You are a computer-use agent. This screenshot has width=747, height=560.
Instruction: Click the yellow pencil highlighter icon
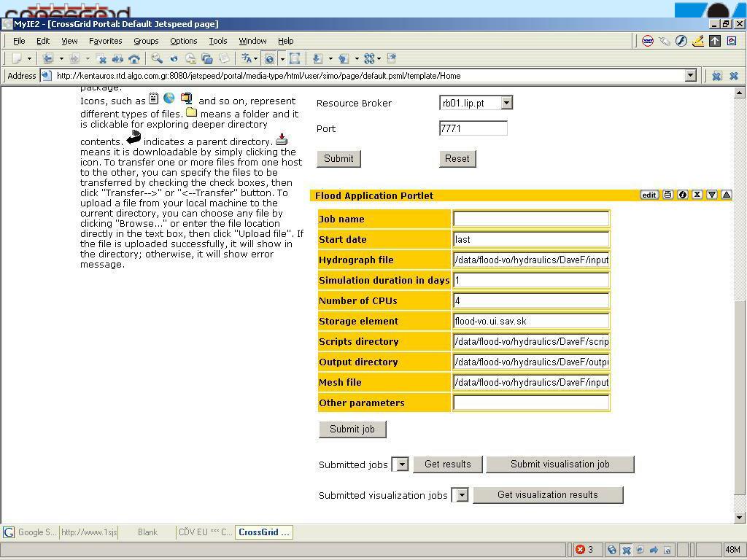698,41
